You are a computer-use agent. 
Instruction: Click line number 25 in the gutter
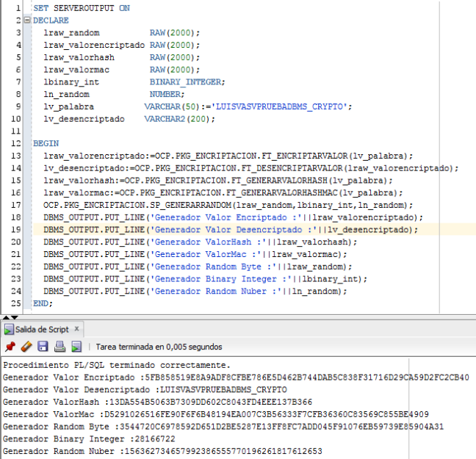[16, 303]
